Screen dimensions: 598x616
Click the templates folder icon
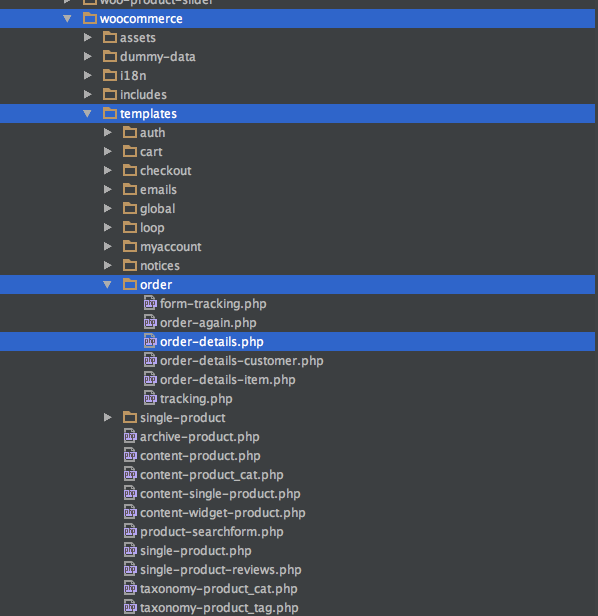click(110, 113)
